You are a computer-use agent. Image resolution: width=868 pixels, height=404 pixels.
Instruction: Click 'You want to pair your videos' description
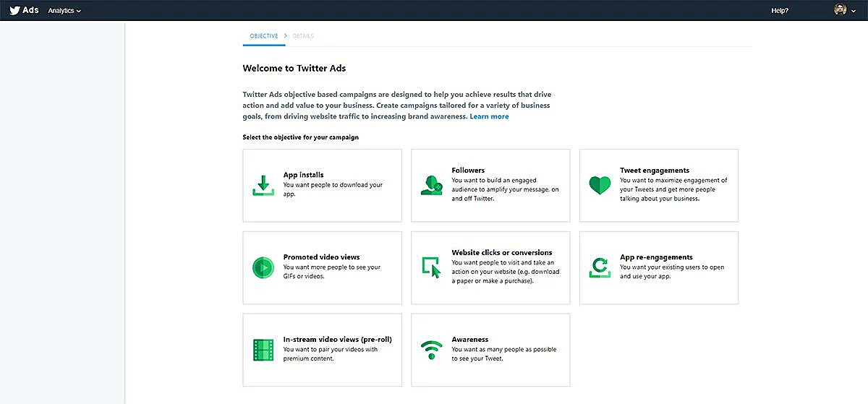tap(331, 354)
